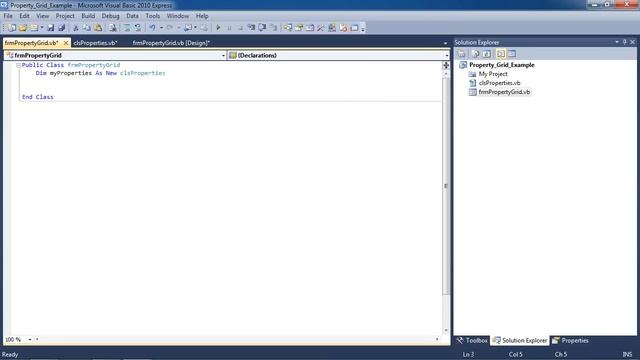Click the Open File toolbar icon
Image resolution: width=640 pixels, height=360 pixels.
[x=23, y=28]
